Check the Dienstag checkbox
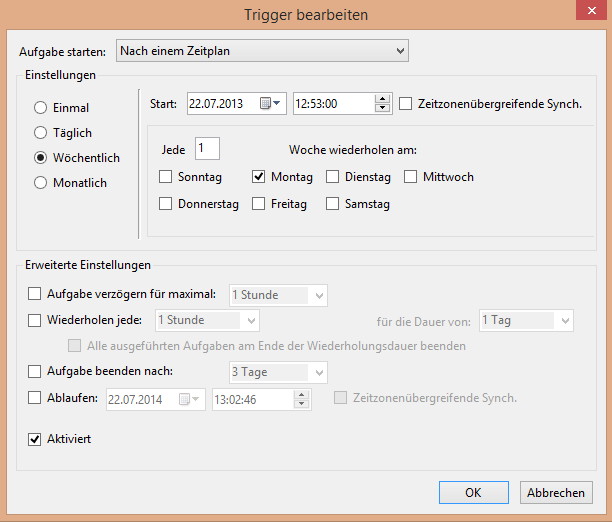Viewport: 612px width, 522px height. coord(332,176)
